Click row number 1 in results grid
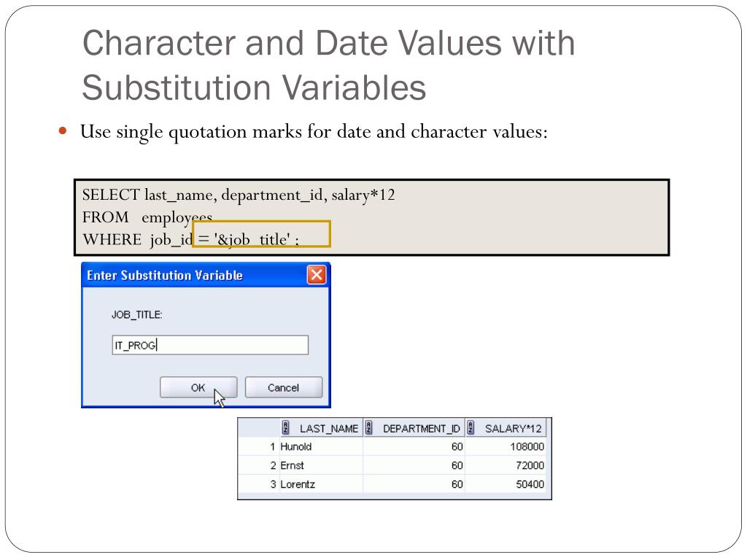This screenshot has width=747, height=560. 273,447
